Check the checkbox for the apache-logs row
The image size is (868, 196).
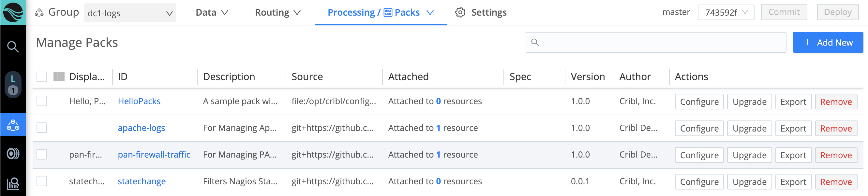click(41, 128)
